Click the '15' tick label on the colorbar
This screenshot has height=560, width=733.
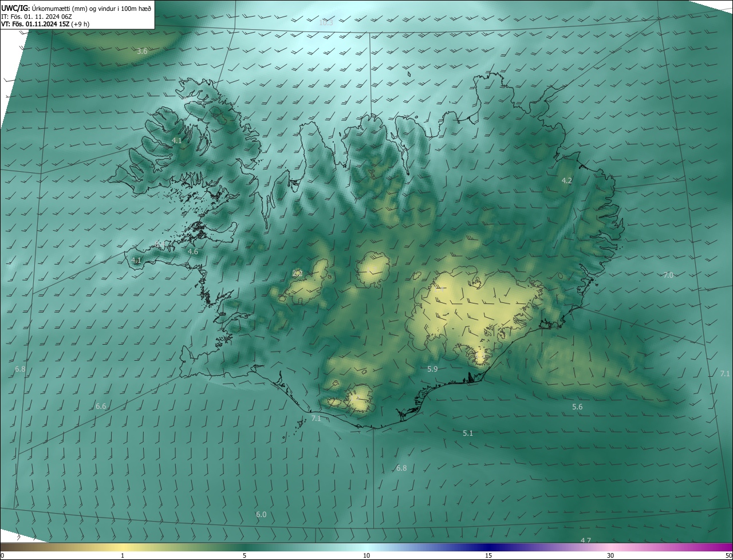488,556
